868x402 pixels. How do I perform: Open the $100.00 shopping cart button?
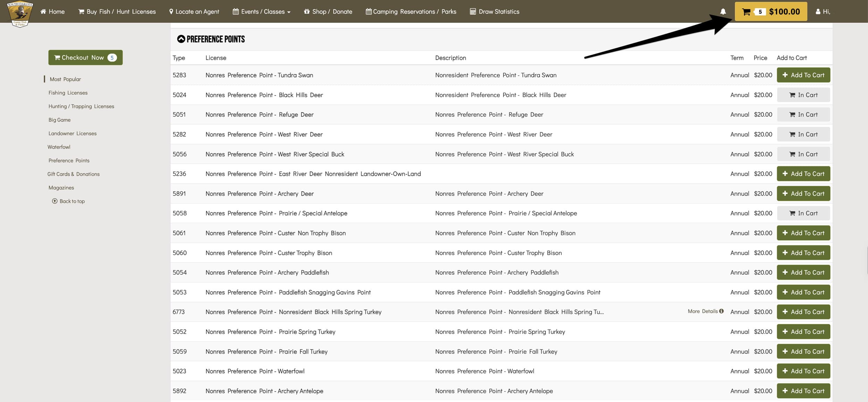(x=771, y=11)
